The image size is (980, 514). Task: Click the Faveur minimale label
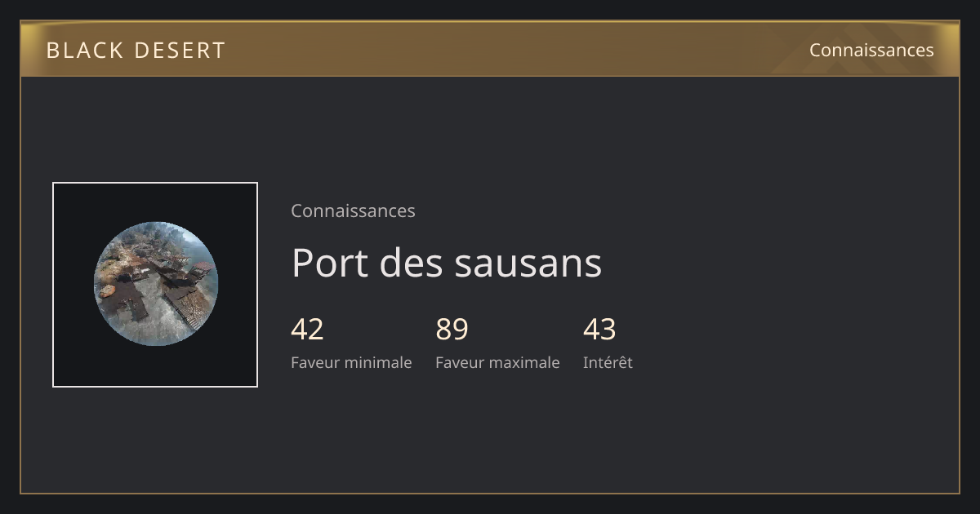pos(351,362)
